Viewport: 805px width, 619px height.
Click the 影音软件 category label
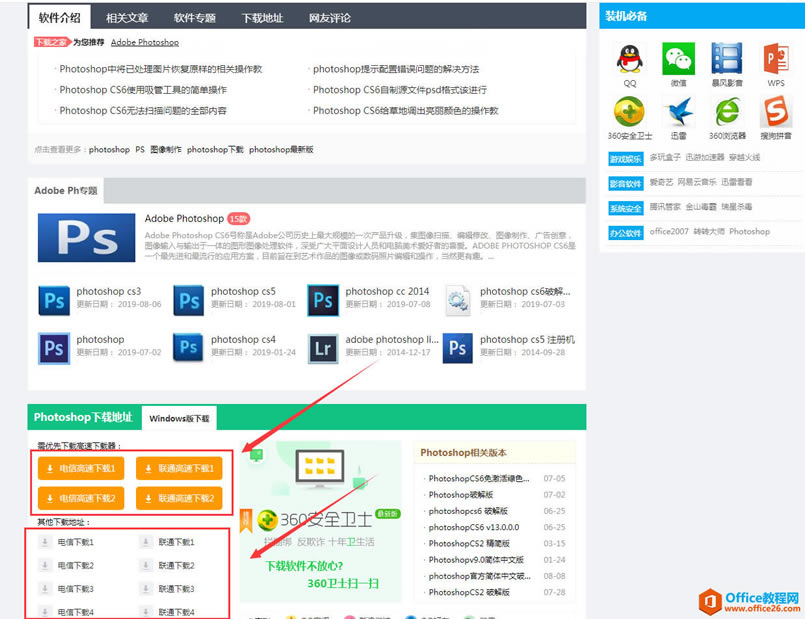coord(625,184)
